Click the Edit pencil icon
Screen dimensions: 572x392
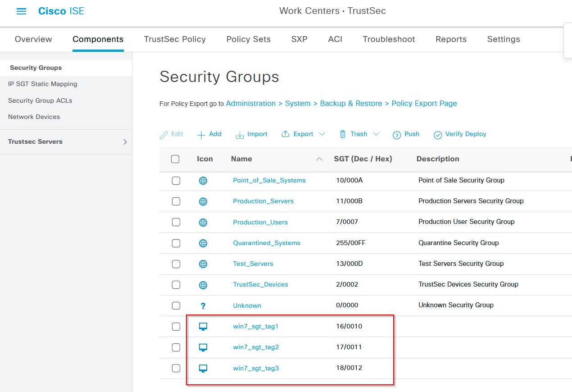[163, 135]
